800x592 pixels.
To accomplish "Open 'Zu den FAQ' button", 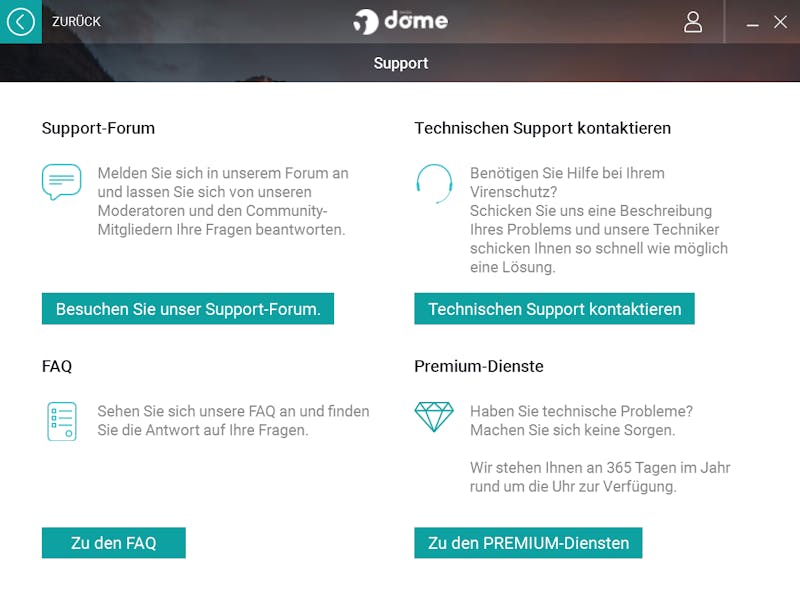I will click(114, 542).
